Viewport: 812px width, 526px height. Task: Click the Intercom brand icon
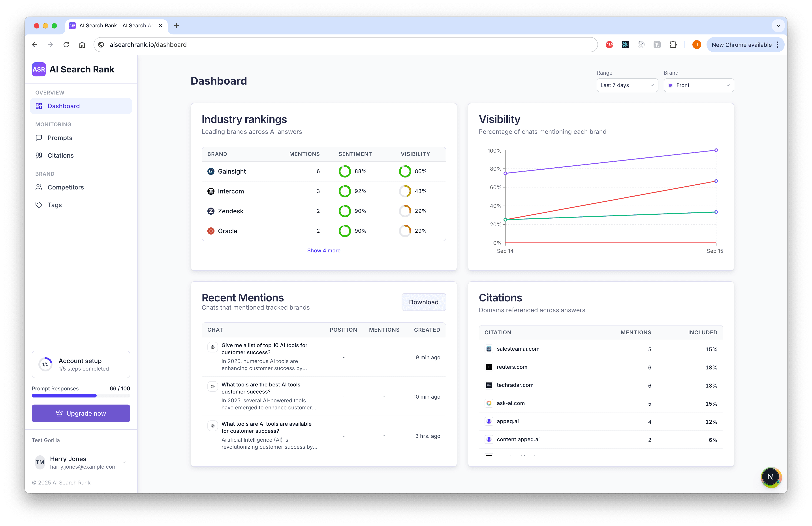tap(211, 191)
